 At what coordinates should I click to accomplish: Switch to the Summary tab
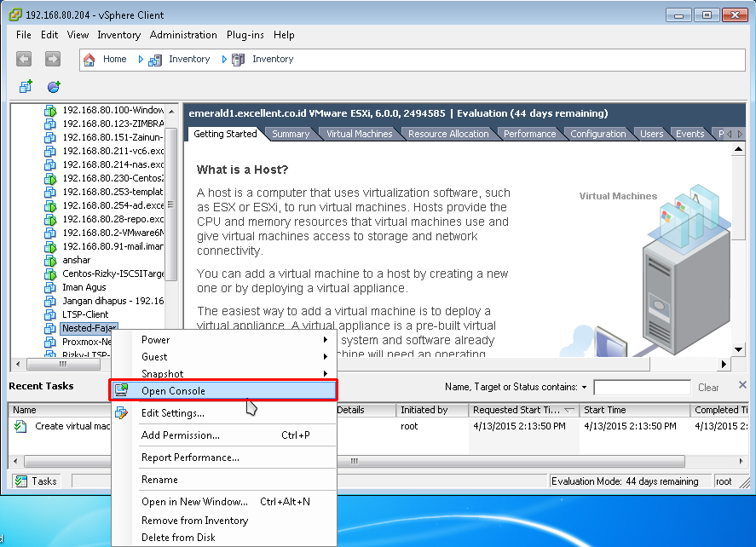tap(291, 134)
